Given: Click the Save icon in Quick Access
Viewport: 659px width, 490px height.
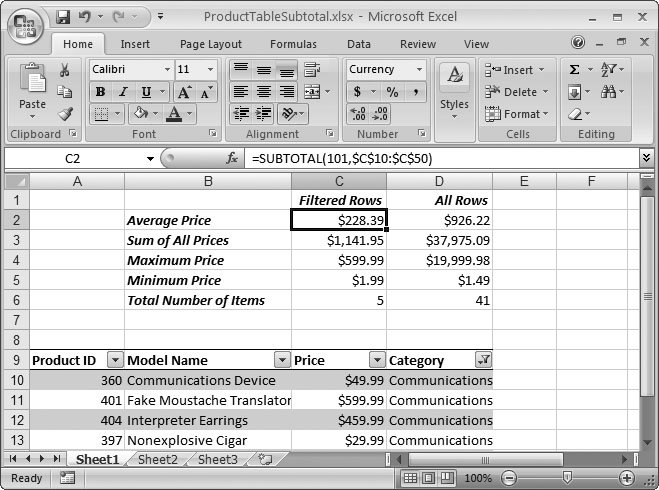Looking at the screenshot, I should (63, 17).
